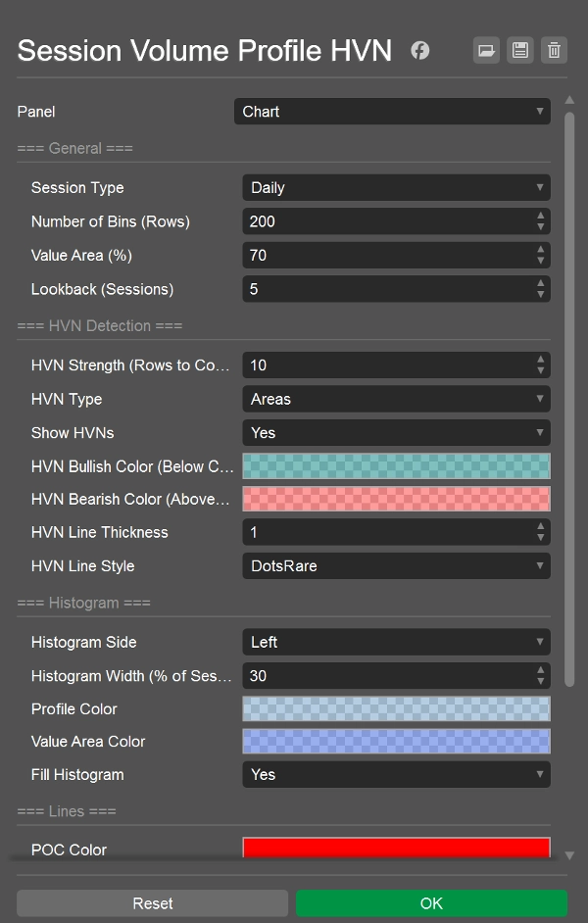Decrease Histogram Width with down arrow
Image resolution: width=588 pixels, height=923 pixels.
[540, 681]
